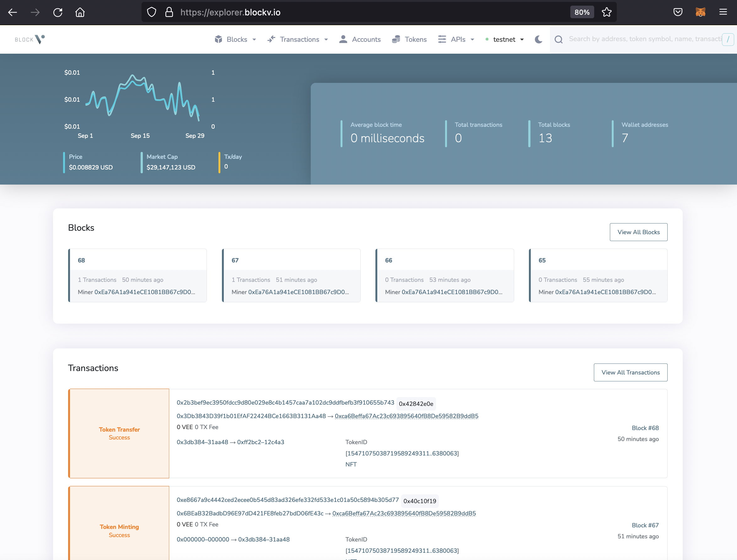
Task: Click the search magnifier icon
Action: pyautogui.click(x=559, y=39)
